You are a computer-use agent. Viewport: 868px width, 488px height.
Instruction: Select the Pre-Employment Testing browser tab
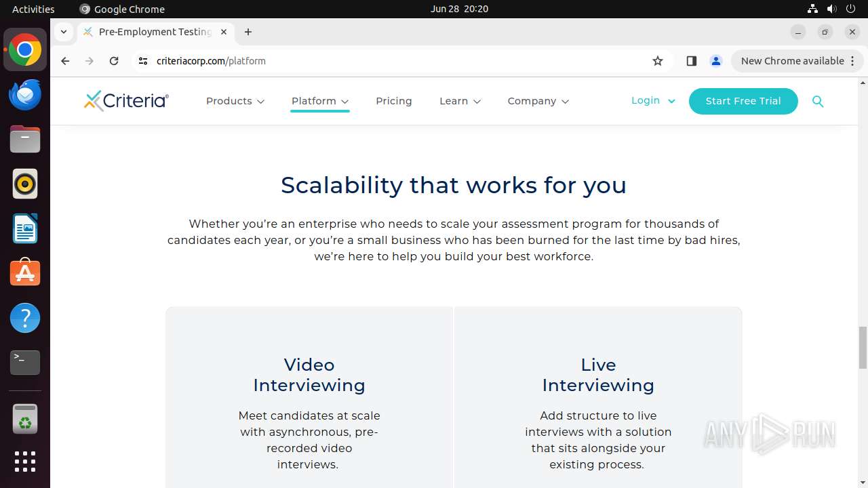pos(156,32)
